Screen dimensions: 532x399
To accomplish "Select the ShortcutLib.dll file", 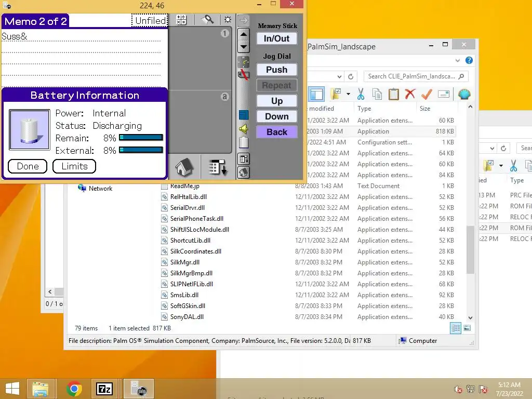I will pyautogui.click(x=190, y=241).
